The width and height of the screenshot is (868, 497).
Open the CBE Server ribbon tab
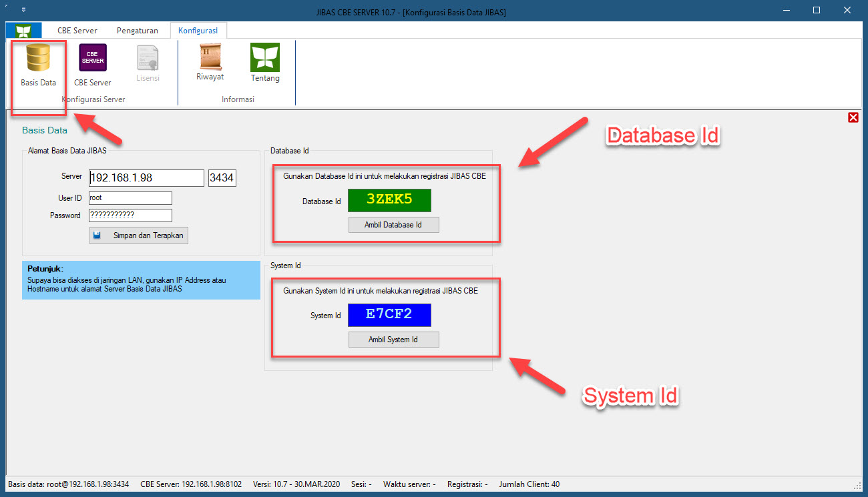(x=77, y=30)
